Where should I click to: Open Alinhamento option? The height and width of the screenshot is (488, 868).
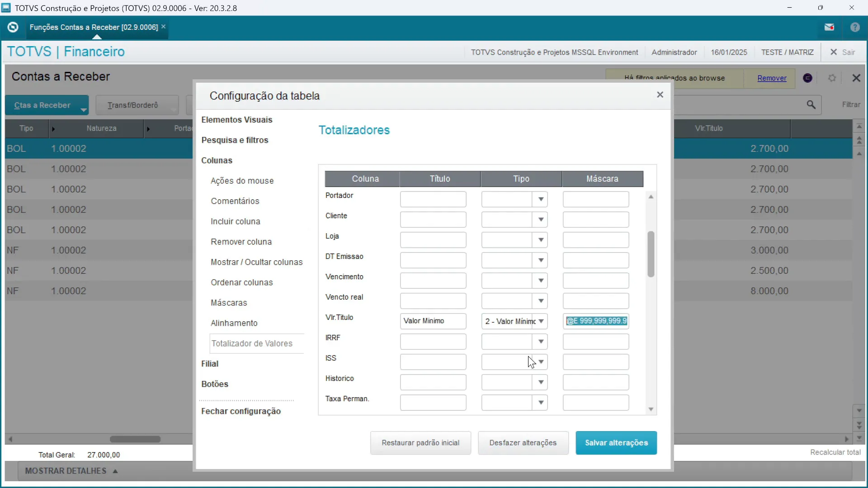point(234,323)
